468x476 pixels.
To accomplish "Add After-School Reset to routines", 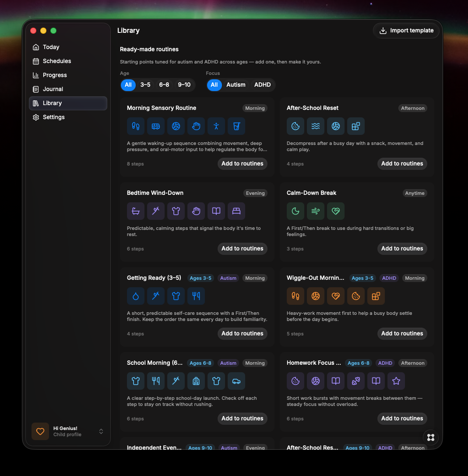I will coord(402,164).
